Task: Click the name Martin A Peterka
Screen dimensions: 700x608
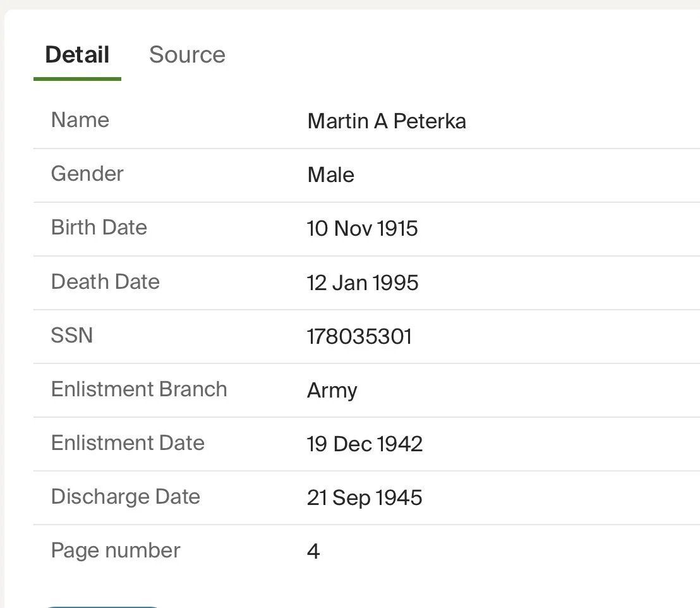Action: [x=387, y=121]
